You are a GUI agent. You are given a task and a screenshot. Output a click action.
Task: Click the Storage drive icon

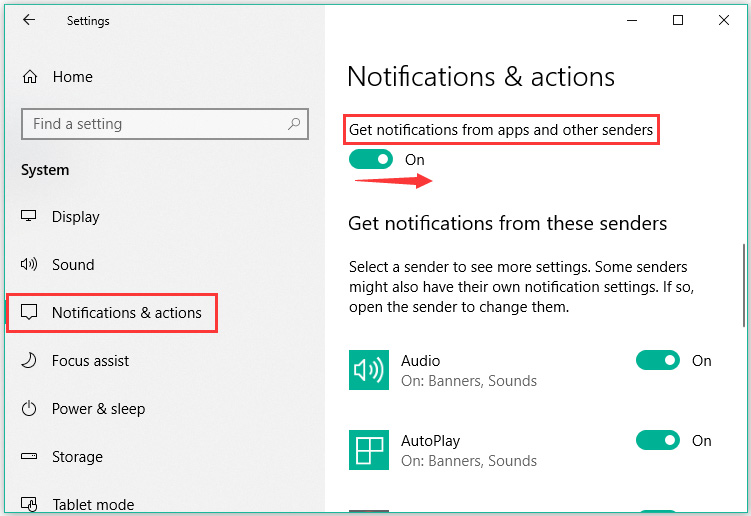point(29,456)
